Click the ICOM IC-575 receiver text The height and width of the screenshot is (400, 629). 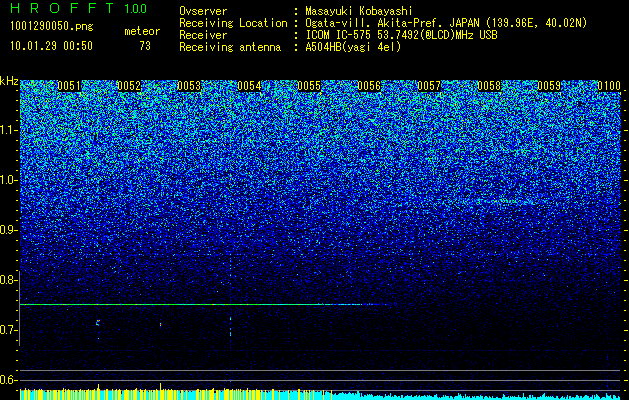tap(401, 35)
